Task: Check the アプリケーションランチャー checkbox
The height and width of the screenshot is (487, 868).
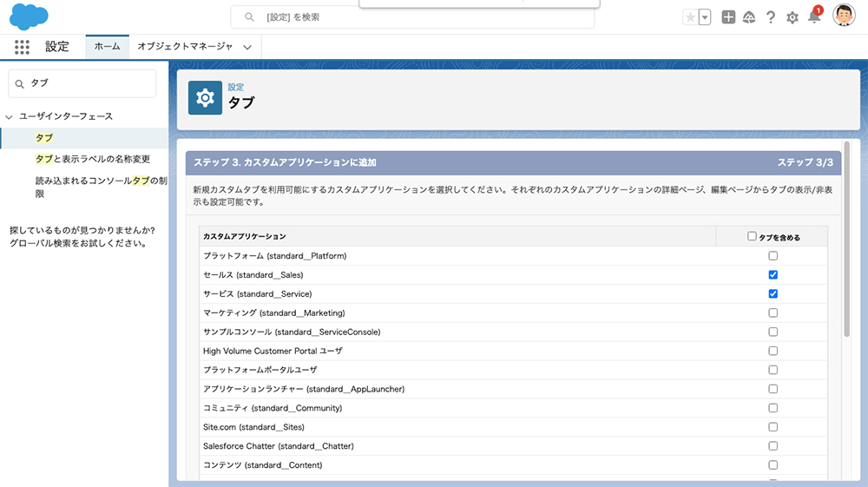Action: [x=773, y=389]
